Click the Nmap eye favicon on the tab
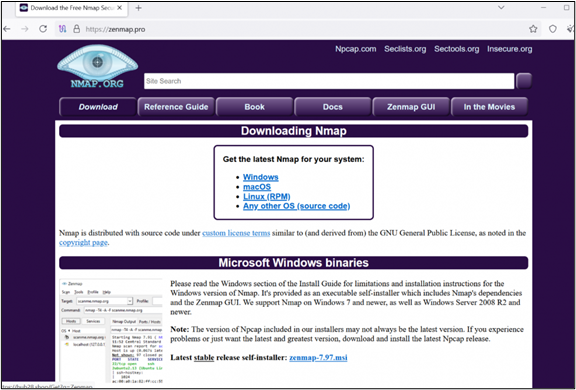This screenshot has width=576, height=390. click(24, 8)
